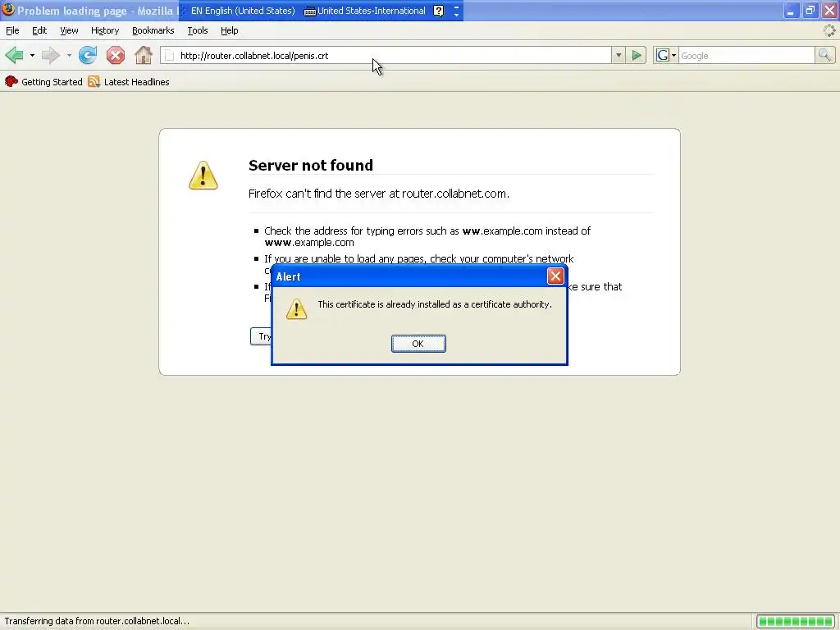The image size is (840, 630).
Task: Open the Latest Headlines feed bookmark
Action: pyautogui.click(x=129, y=82)
